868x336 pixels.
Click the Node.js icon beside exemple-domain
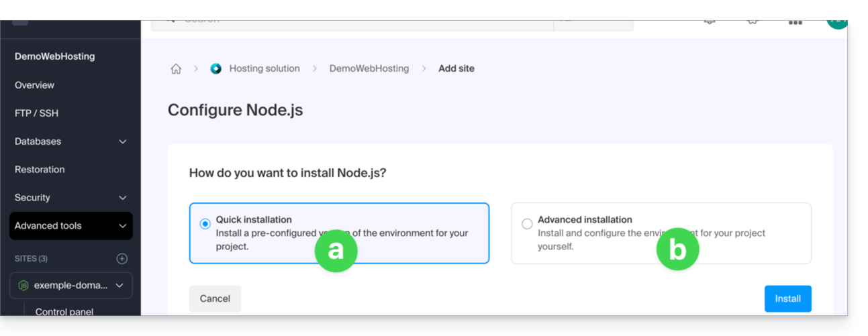tap(23, 285)
